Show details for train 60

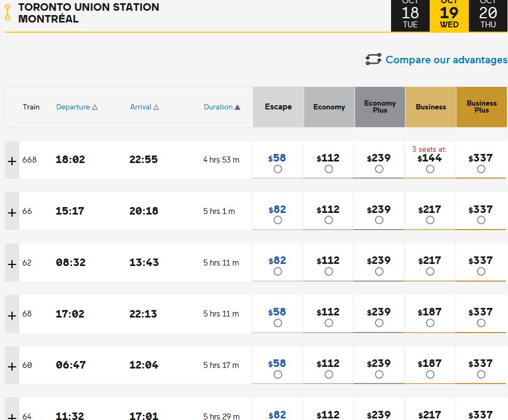[12, 366]
